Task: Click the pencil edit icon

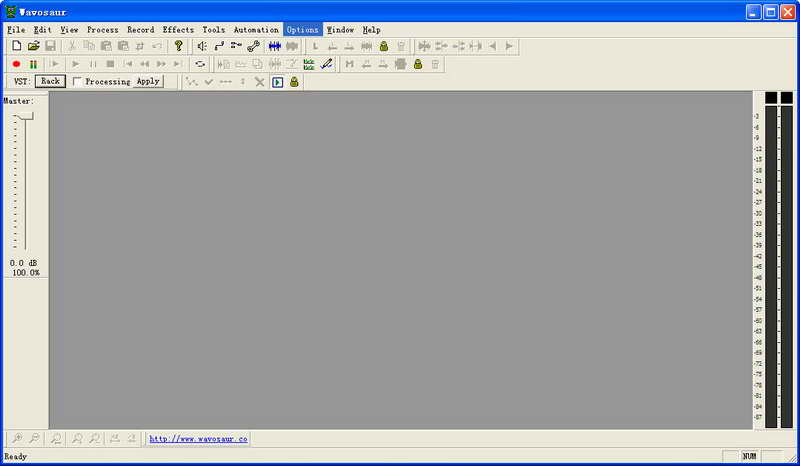Action: [x=327, y=64]
